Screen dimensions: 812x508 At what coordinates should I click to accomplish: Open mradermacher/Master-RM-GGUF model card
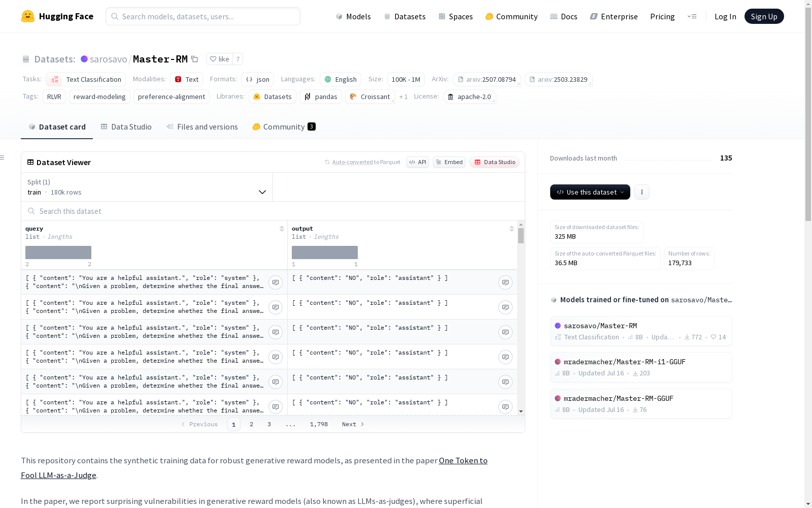tap(641, 404)
